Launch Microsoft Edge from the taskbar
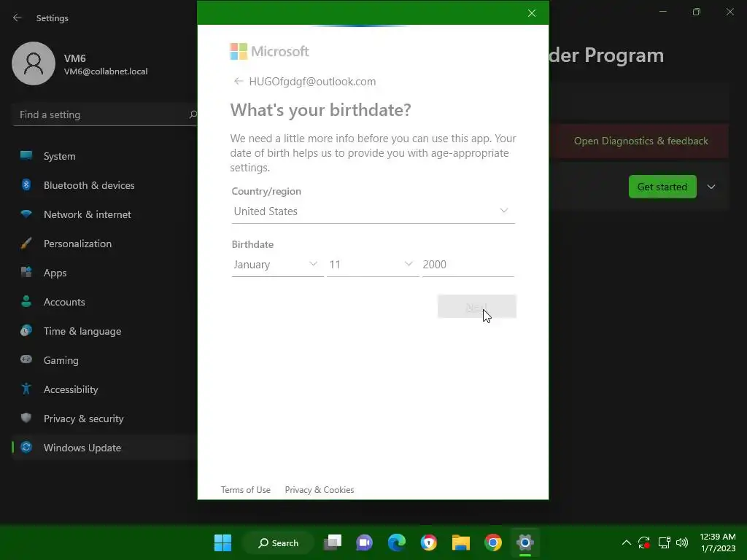Image resolution: width=747 pixels, height=560 pixels. click(396, 542)
